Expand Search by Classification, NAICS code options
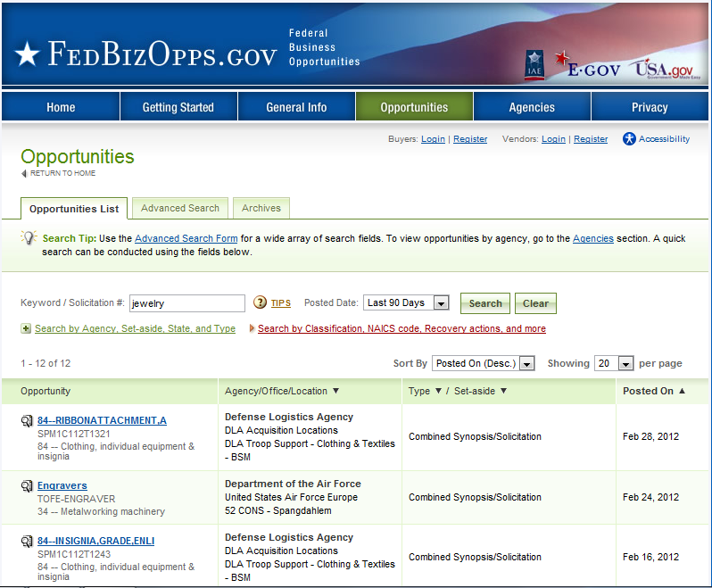 click(x=402, y=328)
